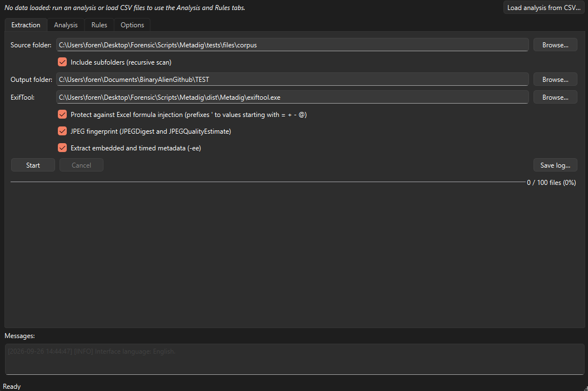Toggle Include subfolders recursive scan checkbox

coord(62,62)
